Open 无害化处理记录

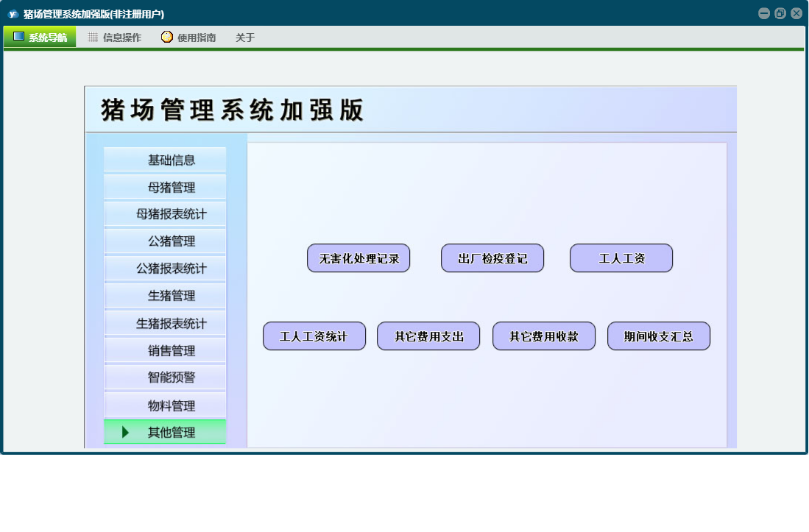click(x=358, y=258)
